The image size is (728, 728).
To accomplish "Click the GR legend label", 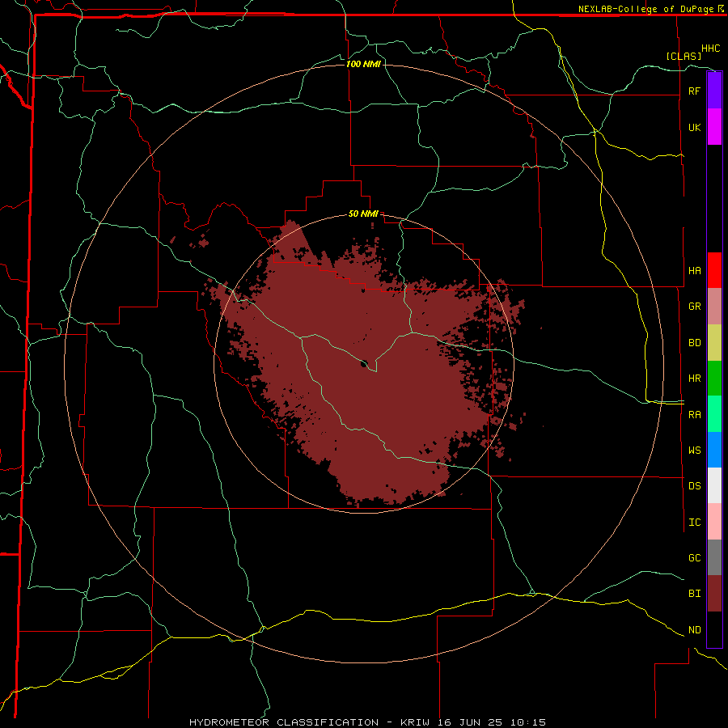I will (694, 307).
